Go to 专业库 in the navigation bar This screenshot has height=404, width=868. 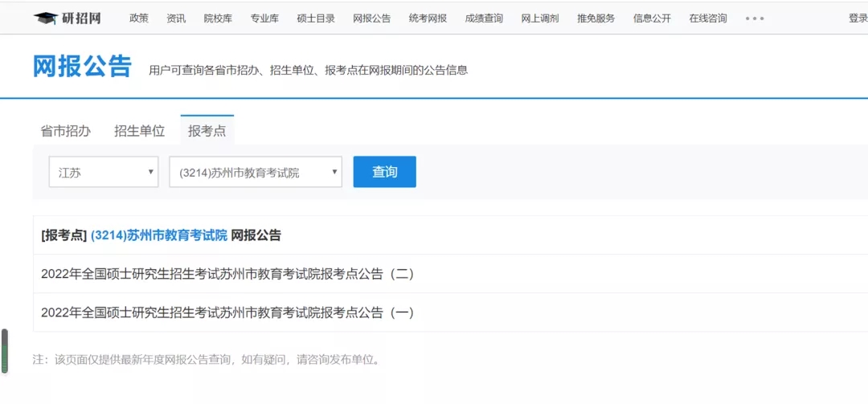tap(264, 18)
